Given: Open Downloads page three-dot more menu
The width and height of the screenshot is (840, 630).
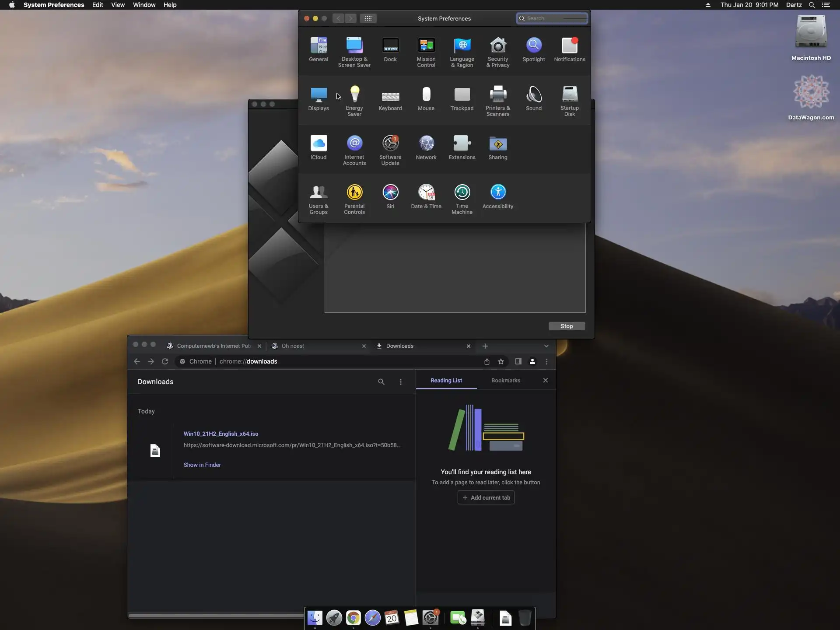Looking at the screenshot, I should click(x=400, y=382).
